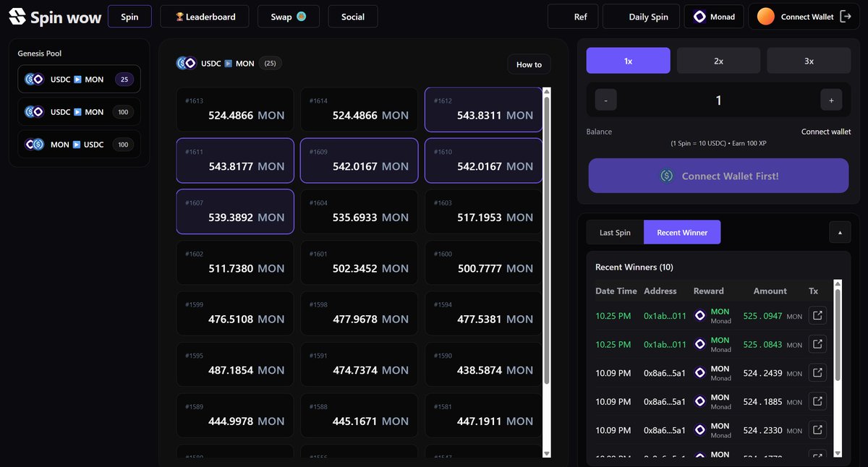
Task: Select the 3x multiplier
Action: coord(809,61)
